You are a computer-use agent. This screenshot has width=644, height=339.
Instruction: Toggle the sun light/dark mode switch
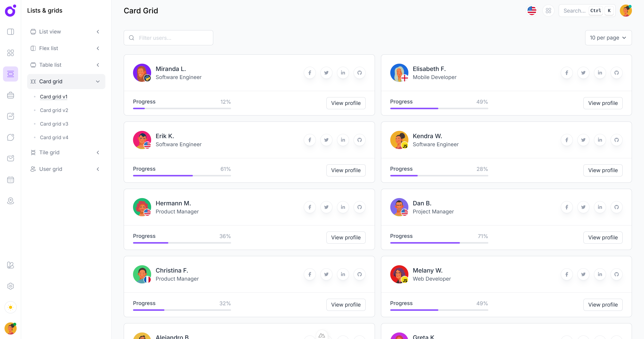point(11,307)
